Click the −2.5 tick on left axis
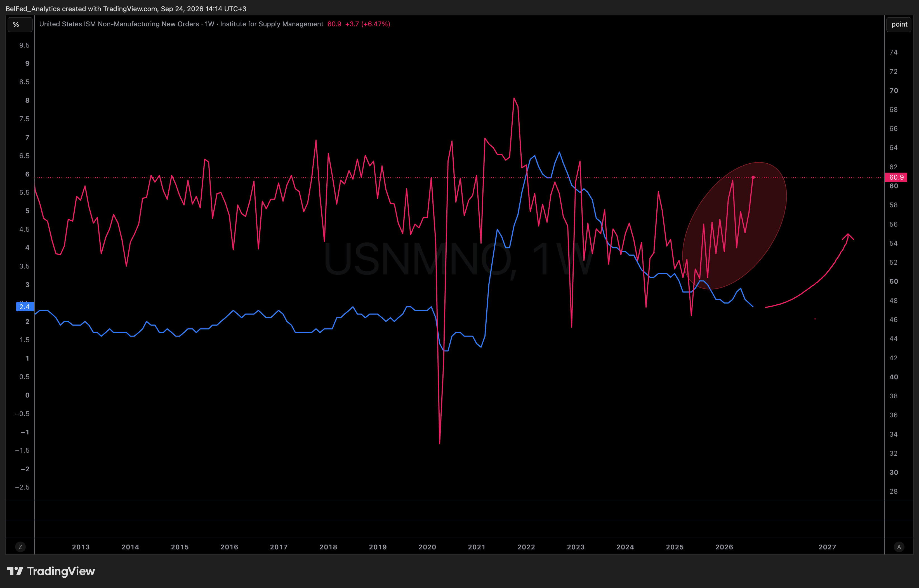Screen dimensions: 919x588 pyautogui.click(x=22, y=487)
